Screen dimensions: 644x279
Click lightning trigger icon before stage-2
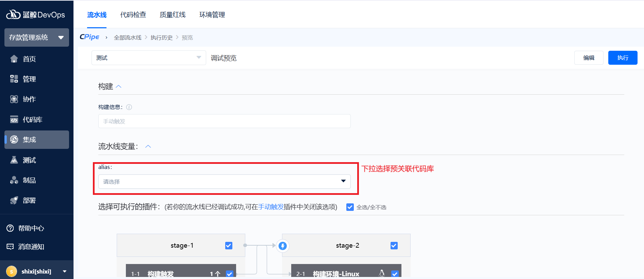pos(282,246)
